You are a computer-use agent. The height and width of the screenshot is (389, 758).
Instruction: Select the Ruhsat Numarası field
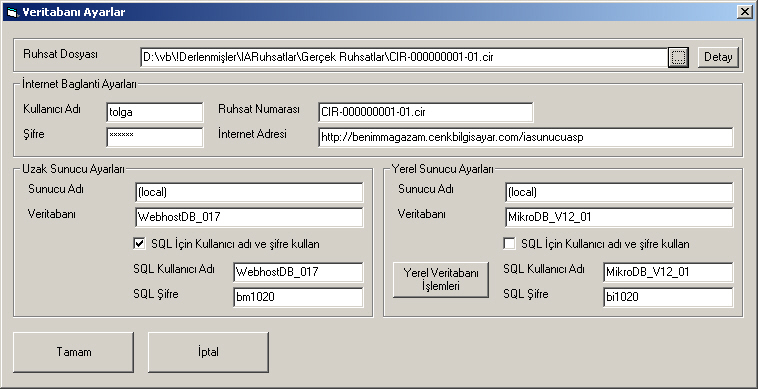point(426,112)
